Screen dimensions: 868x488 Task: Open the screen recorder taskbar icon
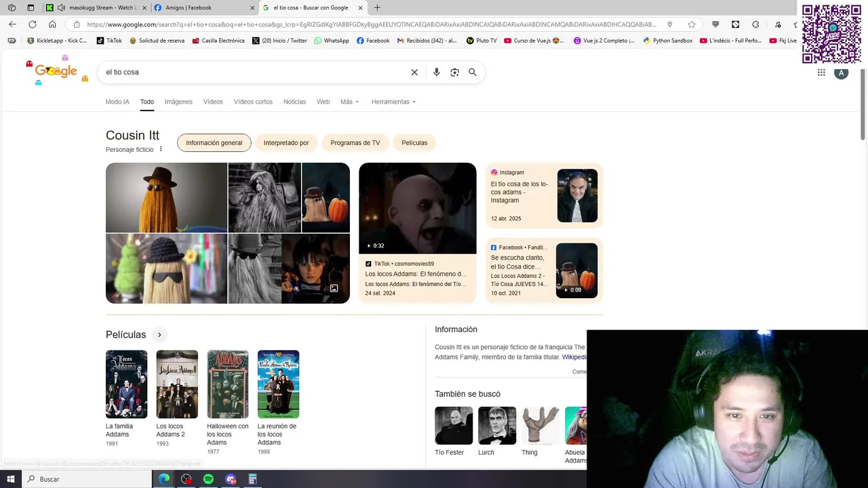pos(186,479)
